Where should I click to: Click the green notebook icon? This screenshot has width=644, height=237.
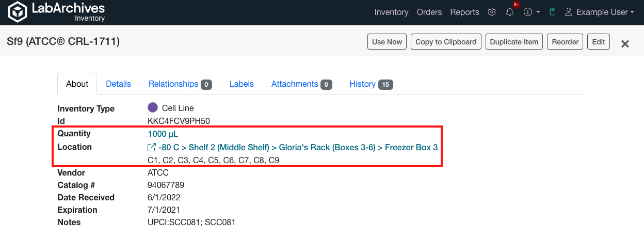tap(552, 12)
